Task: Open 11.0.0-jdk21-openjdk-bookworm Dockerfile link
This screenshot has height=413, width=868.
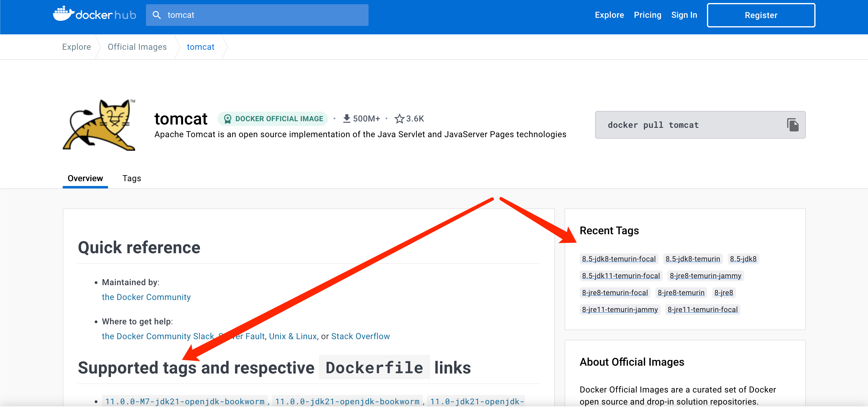Action: 347,401
